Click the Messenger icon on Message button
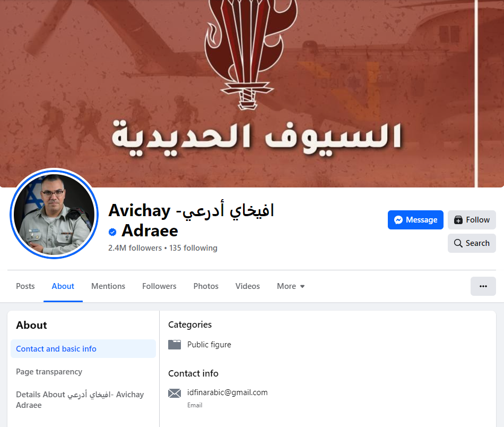504x427 pixels. click(398, 220)
